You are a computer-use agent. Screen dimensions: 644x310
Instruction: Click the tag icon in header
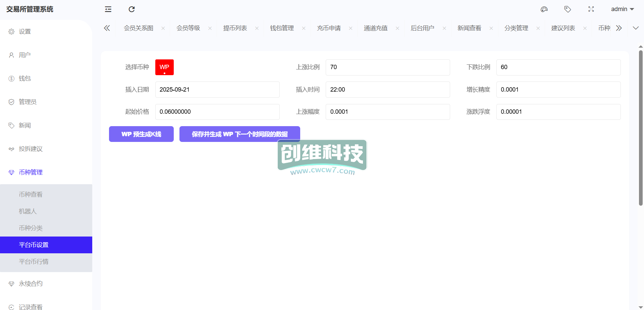(x=568, y=9)
